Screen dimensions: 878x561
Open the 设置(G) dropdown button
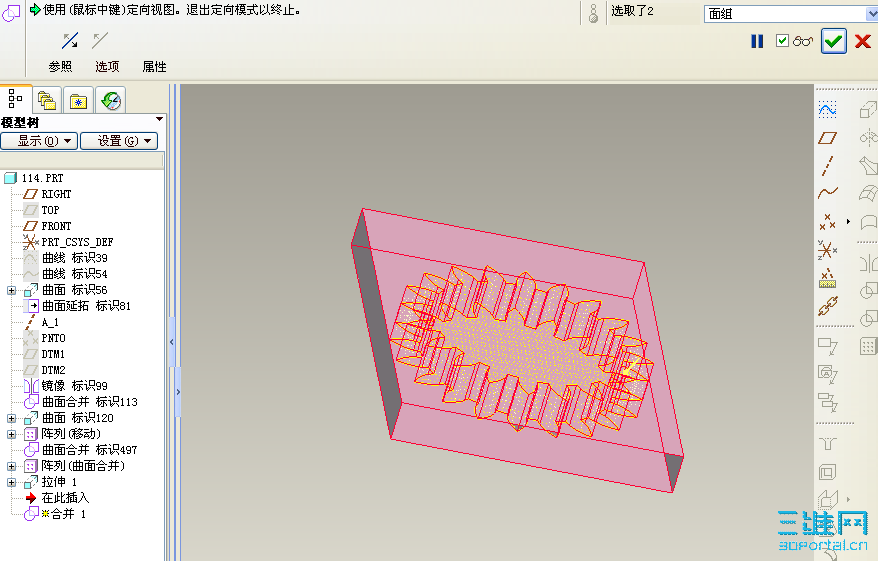(x=119, y=141)
